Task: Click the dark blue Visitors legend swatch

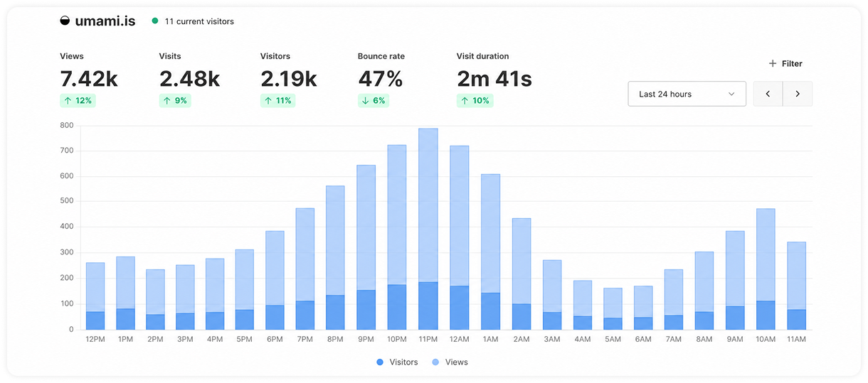Action: pyautogui.click(x=380, y=362)
